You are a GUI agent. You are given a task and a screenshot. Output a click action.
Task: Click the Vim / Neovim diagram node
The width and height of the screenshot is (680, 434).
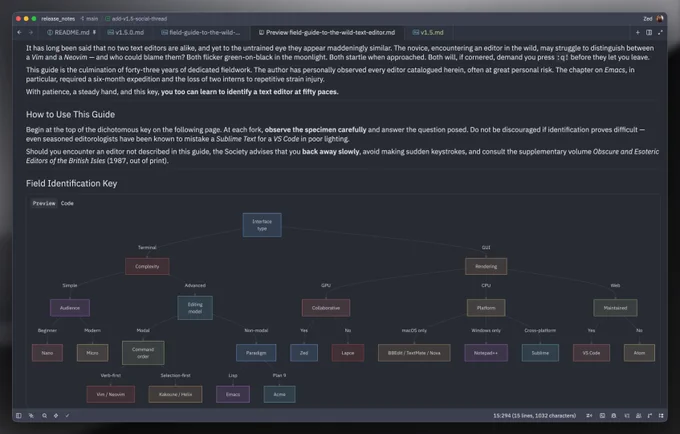tap(111, 394)
